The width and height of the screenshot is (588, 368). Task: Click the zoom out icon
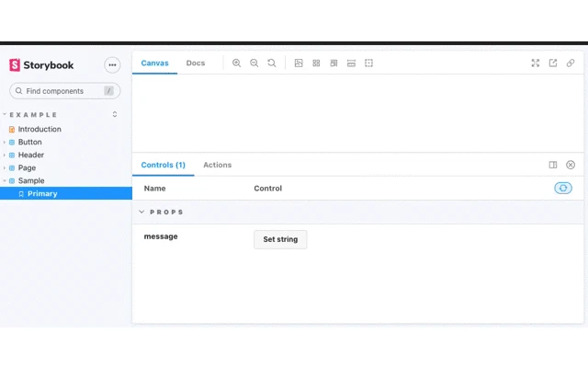click(x=254, y=63)
